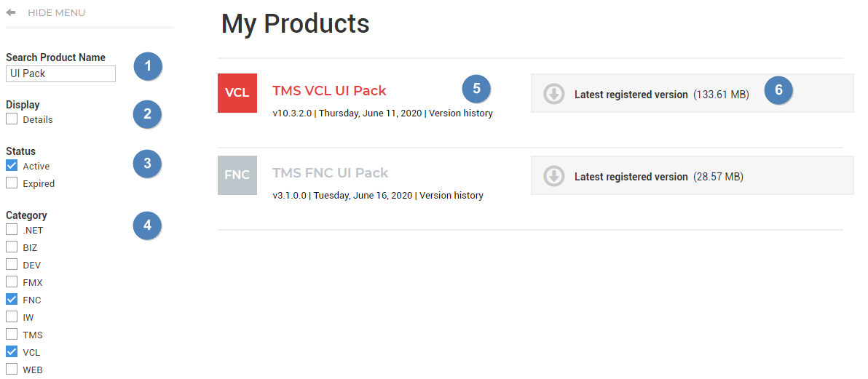
Task: Untick the VCL category checkbox
Action: coord(12,351)
